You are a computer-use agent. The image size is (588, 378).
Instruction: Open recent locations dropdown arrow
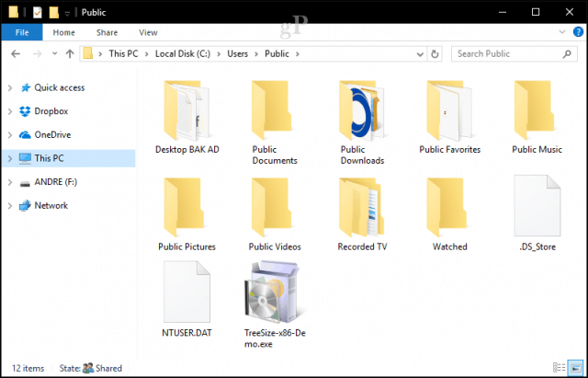(x=55, y=53)
